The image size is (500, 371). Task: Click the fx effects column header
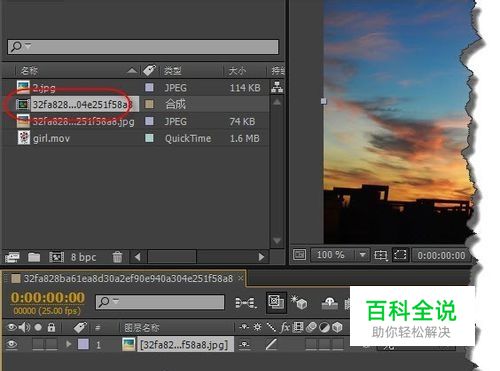pos(285,327)
